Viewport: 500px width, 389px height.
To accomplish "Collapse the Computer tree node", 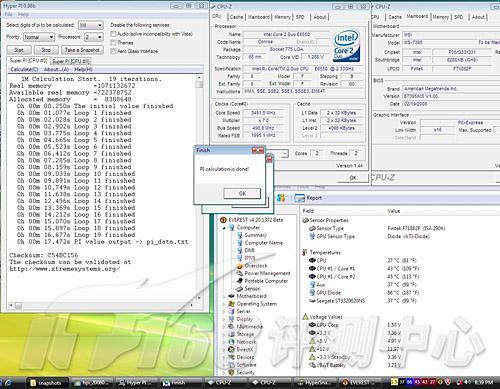I will [x=224, y=228].
